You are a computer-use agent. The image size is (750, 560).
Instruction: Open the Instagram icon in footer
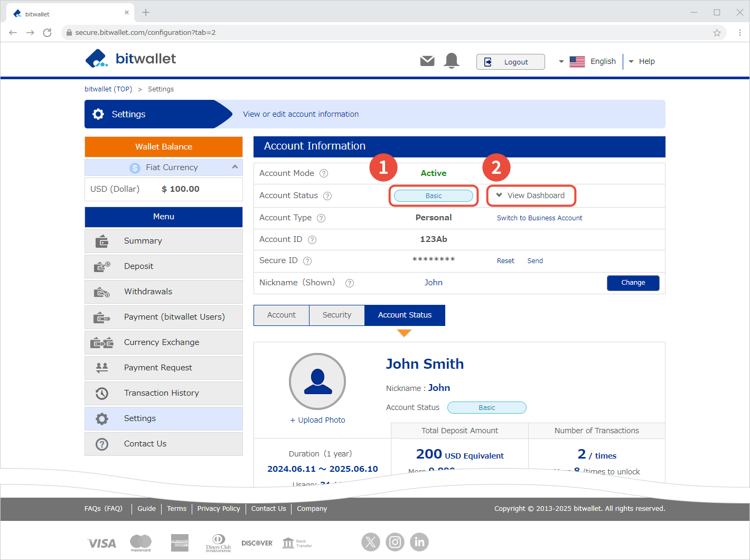tap(395, 542)
